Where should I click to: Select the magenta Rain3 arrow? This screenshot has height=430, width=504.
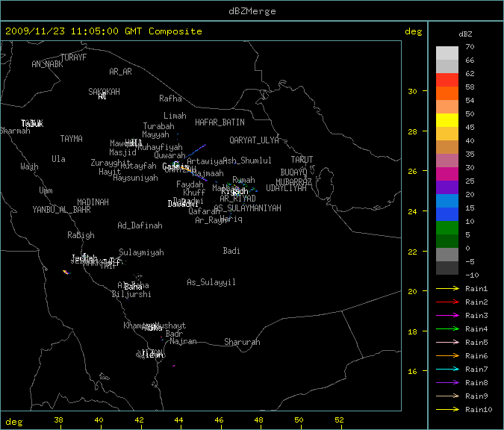click(x=449, y=315)
